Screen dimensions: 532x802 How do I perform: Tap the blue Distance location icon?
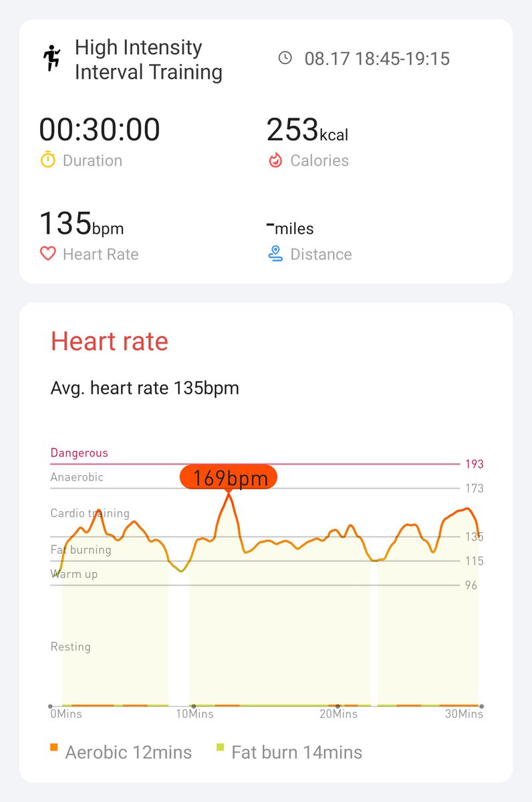point(275,254)
